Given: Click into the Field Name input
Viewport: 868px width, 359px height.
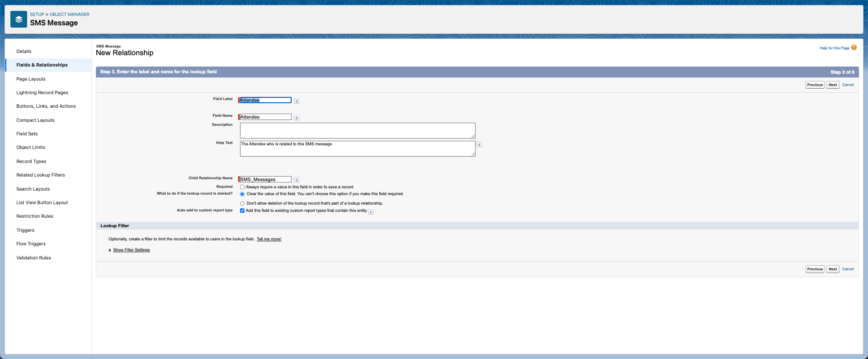Looking at the screenshot, I should pos(265,117).
